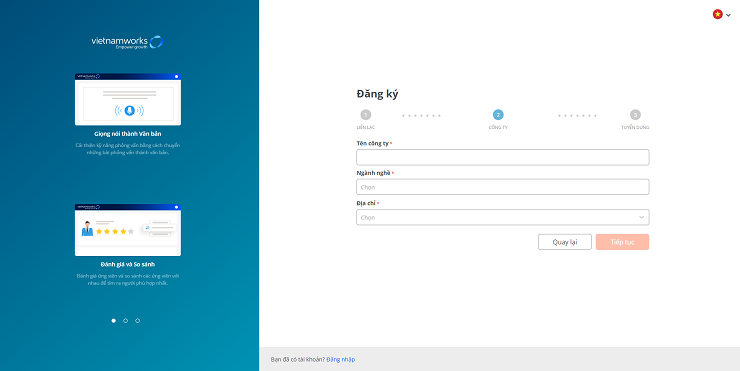
Task: Click the Ngành nghề label
Action: 373,173
